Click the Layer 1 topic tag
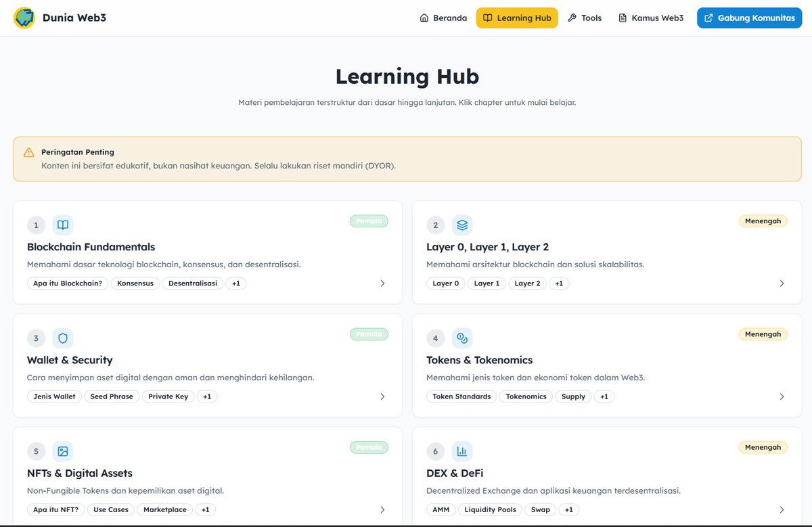Screen dimensions: 812x527 point(487,283)
